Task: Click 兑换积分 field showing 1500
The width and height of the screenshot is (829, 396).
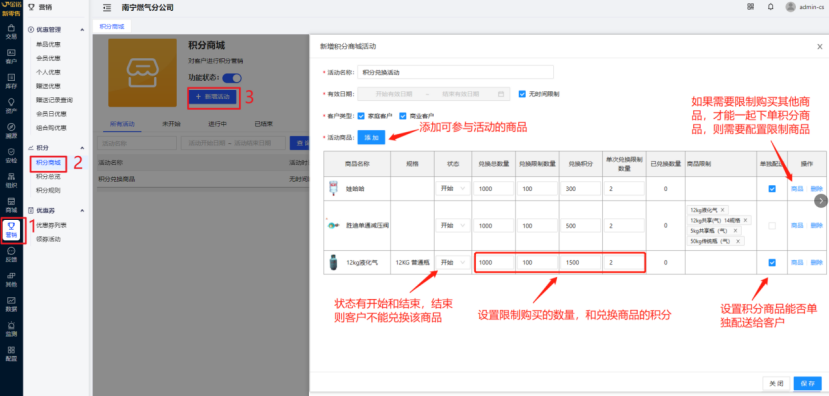Action: click(582, 262)
